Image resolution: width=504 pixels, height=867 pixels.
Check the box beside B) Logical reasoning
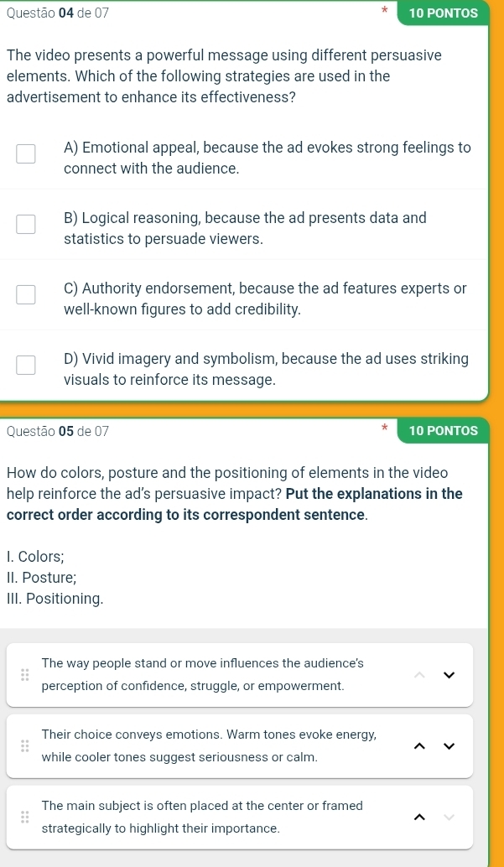(x=26, y=224)
